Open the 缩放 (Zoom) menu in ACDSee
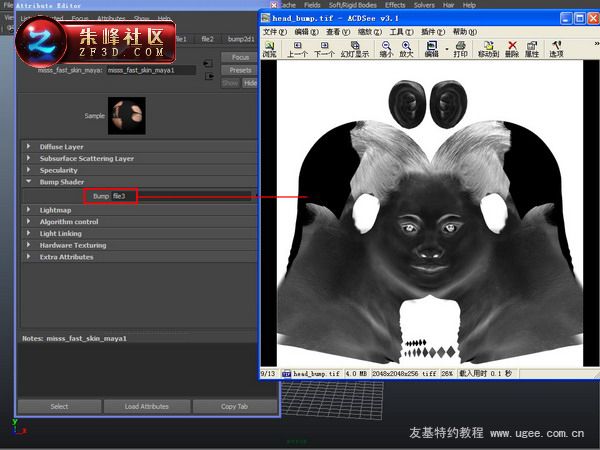This screenshot has height=450, width=600. tap(370, 32)
